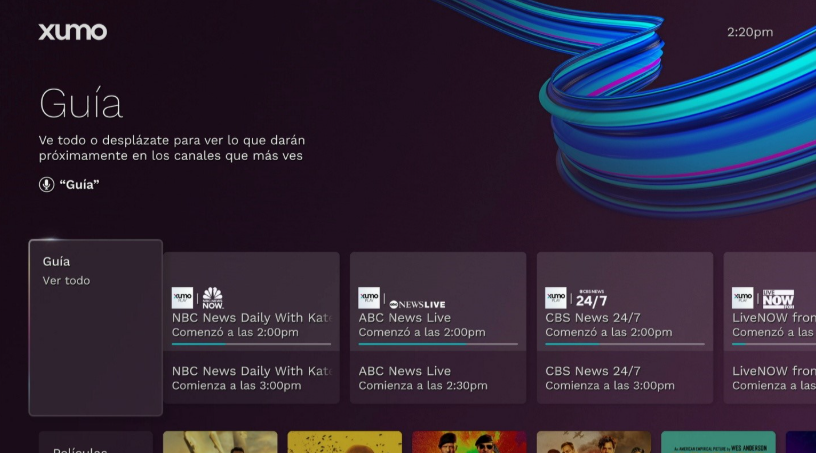Select NBC News Daily upcoming 3:00pm listing
Image resolution: width=816 pixels, height=453 pixels.
click(251, 378)
